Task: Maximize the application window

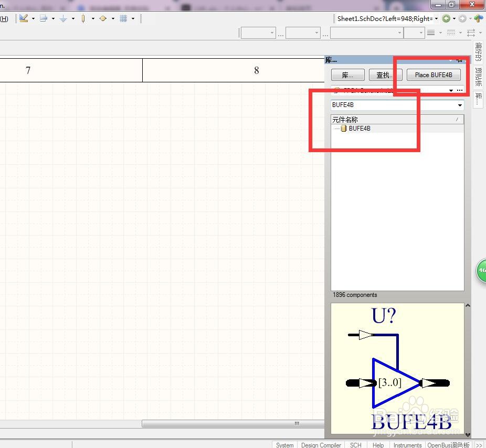Action: click(x=452, y=4)
